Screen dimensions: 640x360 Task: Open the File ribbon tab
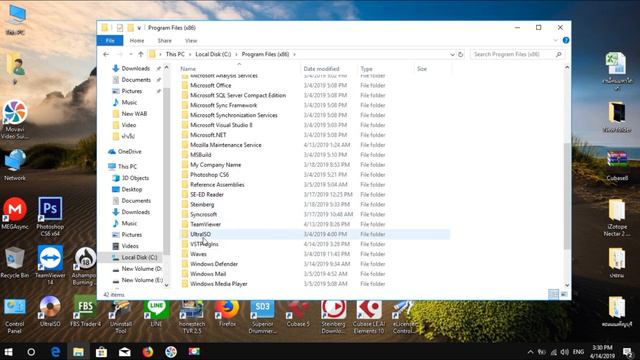click(x=110, y=41)
